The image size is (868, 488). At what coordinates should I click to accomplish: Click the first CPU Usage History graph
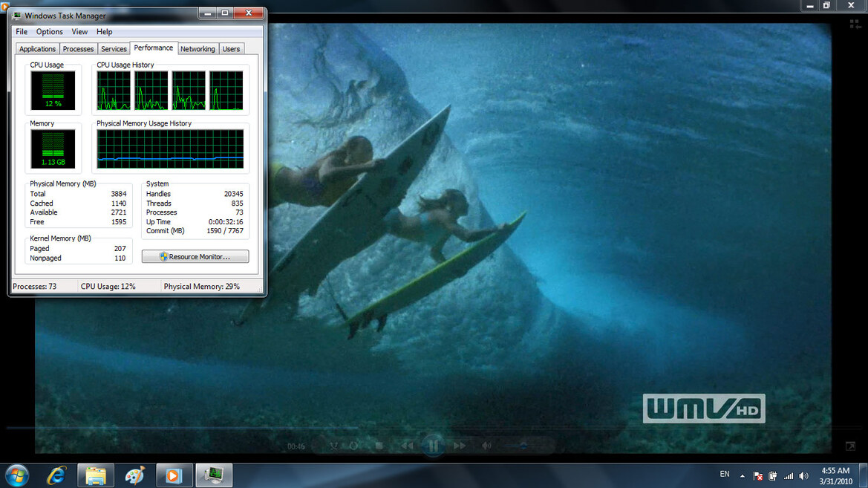(114, 91)
